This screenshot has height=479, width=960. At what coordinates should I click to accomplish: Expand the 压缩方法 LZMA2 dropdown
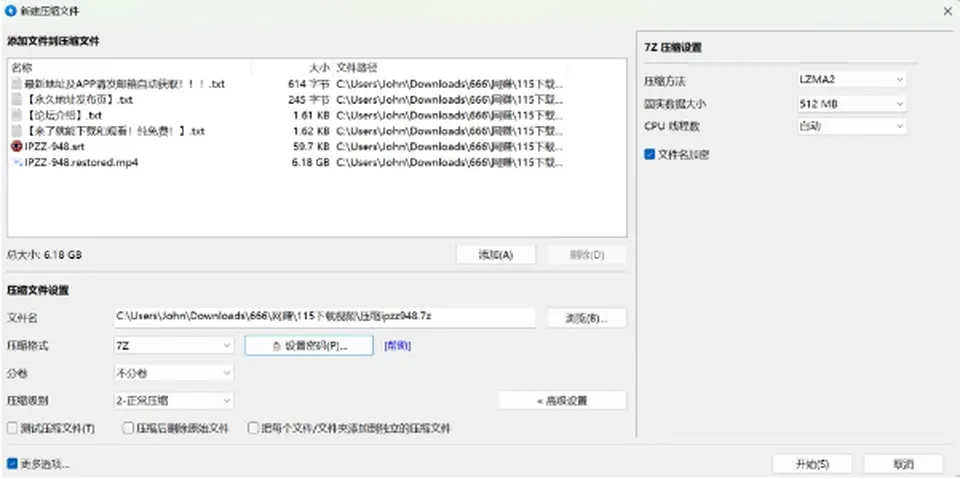tap(851, 80)
